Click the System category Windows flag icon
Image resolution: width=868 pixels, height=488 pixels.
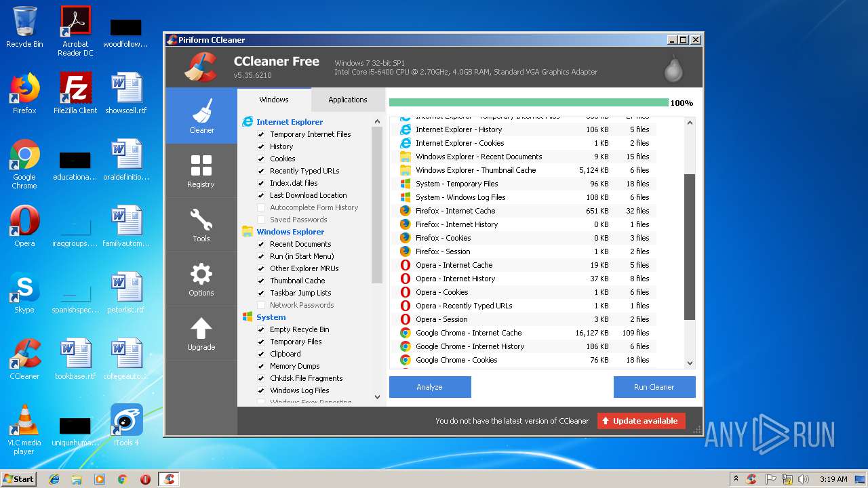(x=248, y=317)
